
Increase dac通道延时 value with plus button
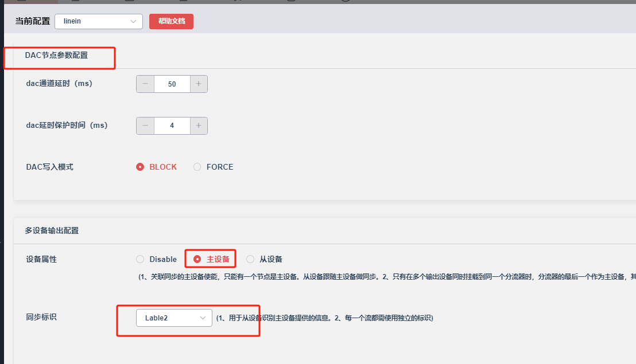click(x=199, y=84)
